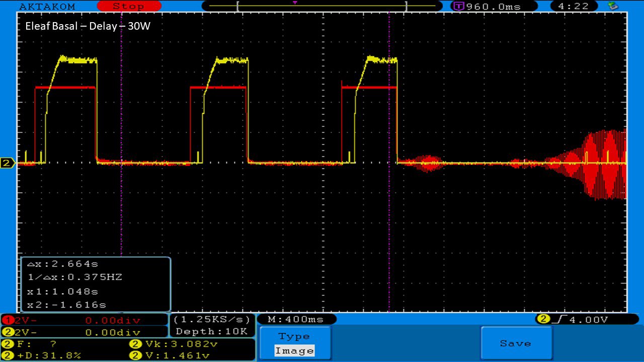Click the waveform memory position bar at top
The height and width of the screenshot is (362, 644).
321,6
